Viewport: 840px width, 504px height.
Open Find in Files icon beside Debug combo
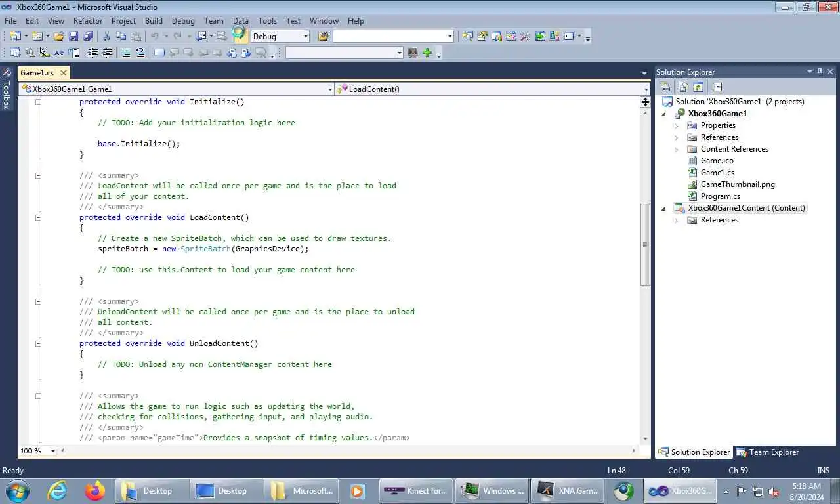323,36
